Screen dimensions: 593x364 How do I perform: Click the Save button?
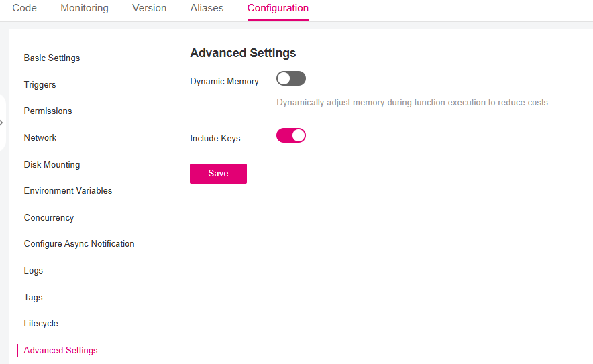[x=218, y=174]
